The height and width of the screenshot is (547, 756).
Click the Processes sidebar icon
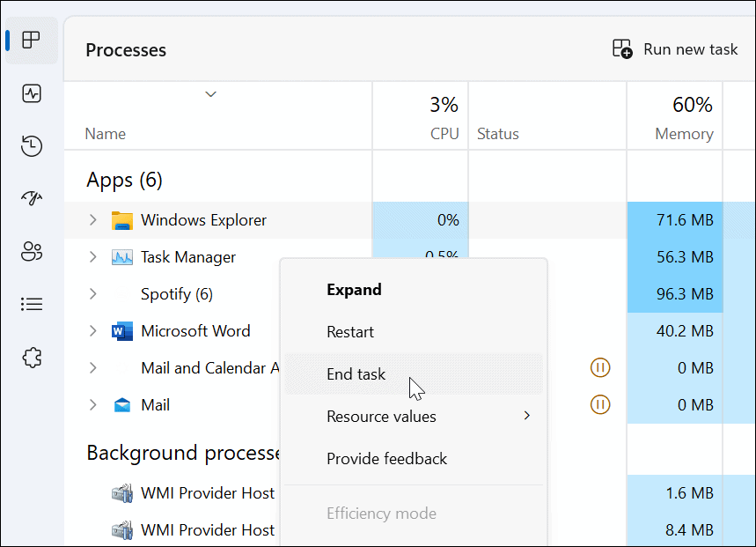(x=31, y=40)
